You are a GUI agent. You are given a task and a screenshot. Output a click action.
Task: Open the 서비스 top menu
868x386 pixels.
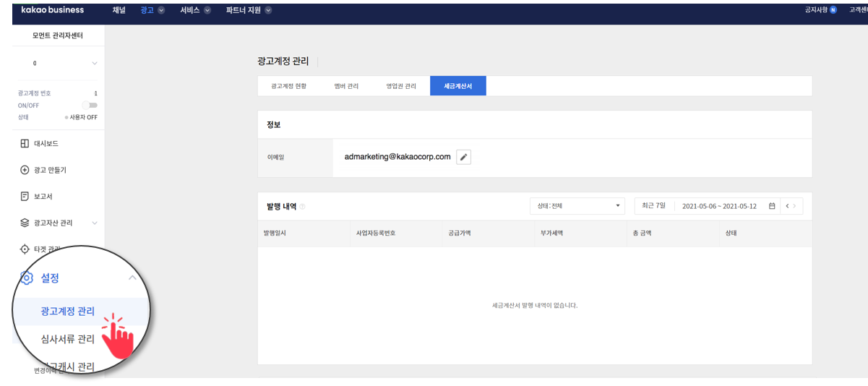[195, 10]
